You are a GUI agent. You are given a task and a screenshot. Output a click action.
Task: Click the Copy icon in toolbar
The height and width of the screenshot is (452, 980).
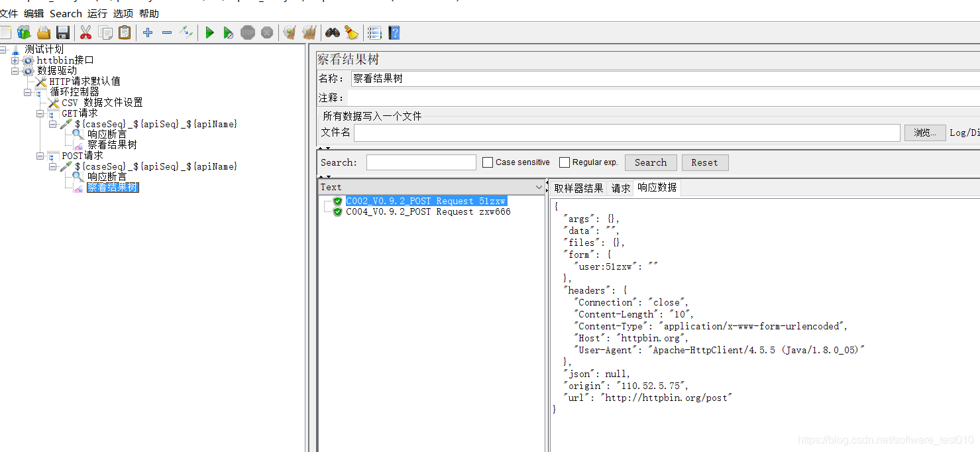pyautogui.click(x=105, y=32)
